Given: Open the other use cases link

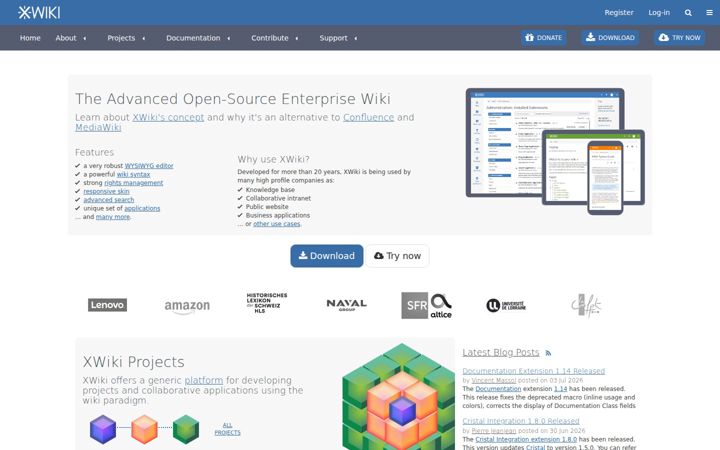Looking at the screenshot, I should [x=277, y=224].
